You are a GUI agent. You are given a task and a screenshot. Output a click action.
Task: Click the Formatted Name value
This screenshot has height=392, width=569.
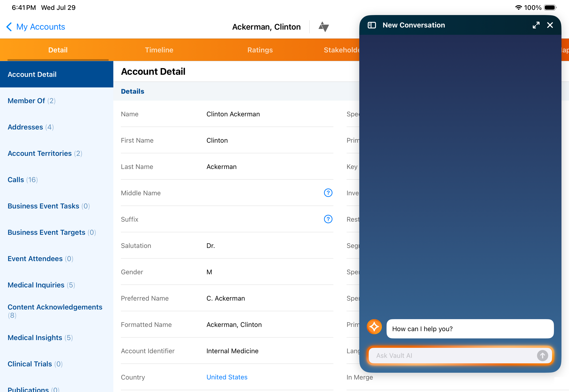234,325
